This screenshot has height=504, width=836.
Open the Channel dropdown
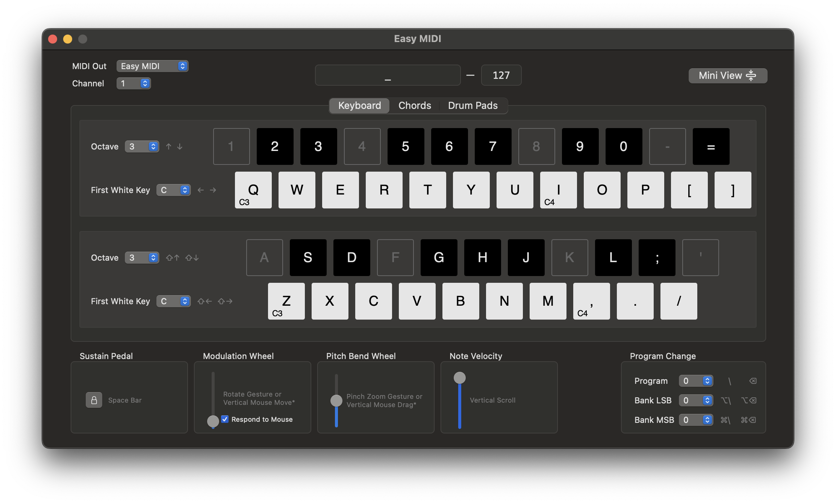pos(133,83)
